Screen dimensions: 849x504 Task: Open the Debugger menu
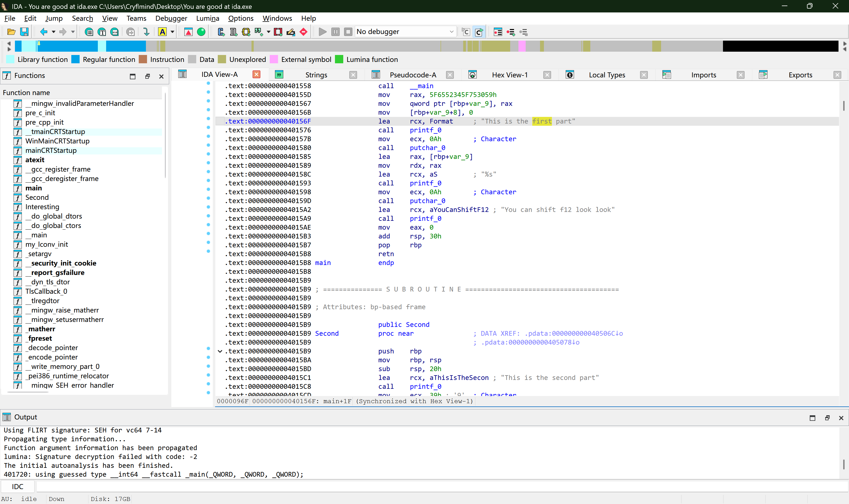point(171,18)
